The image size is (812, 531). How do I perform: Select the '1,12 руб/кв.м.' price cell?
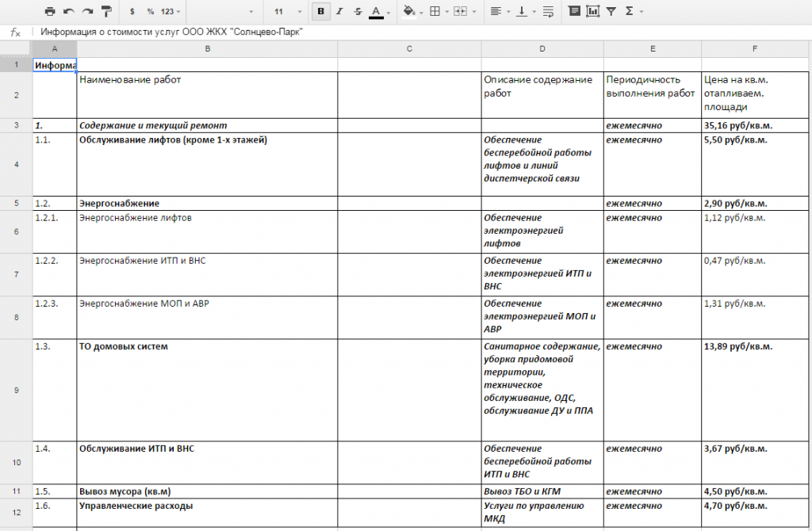tap(755, 232)
